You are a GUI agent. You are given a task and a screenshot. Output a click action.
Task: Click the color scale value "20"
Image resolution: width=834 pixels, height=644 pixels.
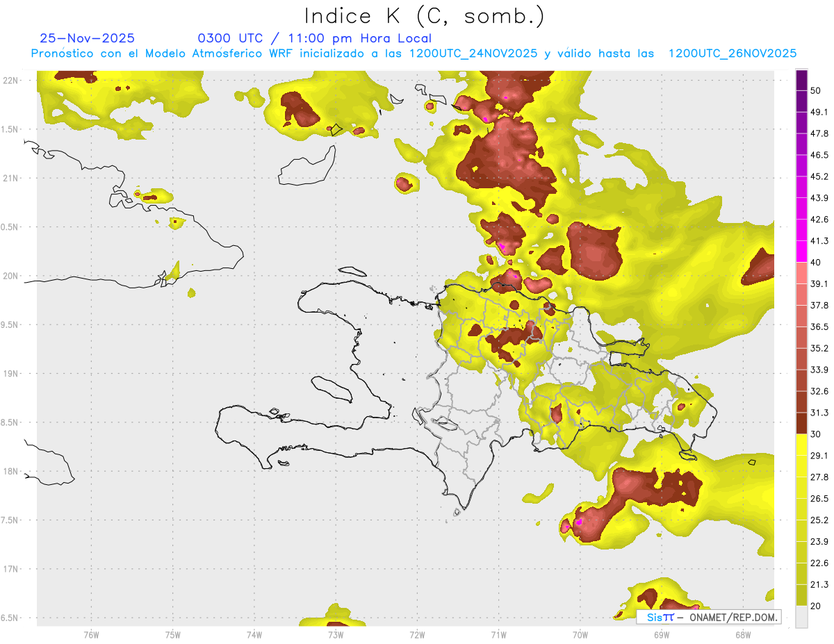(816, 605)
